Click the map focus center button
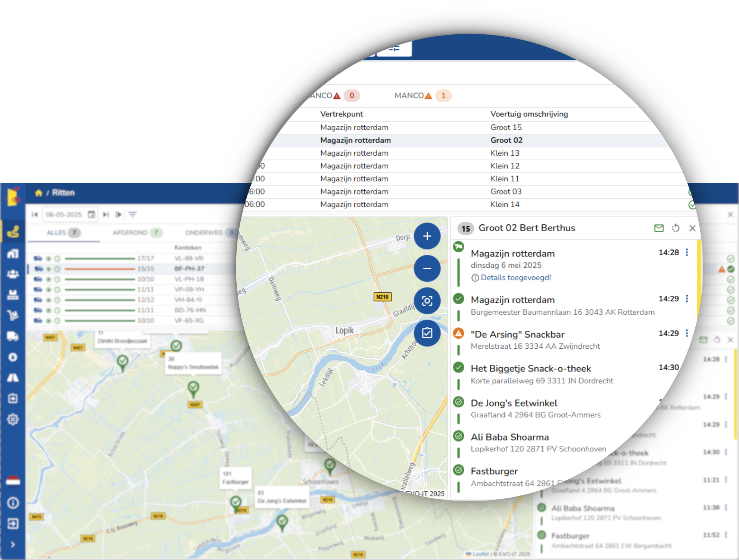The width and height of the screenshot is (739, 560). [427, 301]
